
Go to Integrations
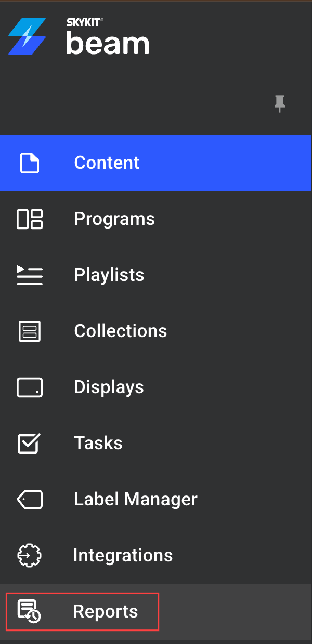156,555
